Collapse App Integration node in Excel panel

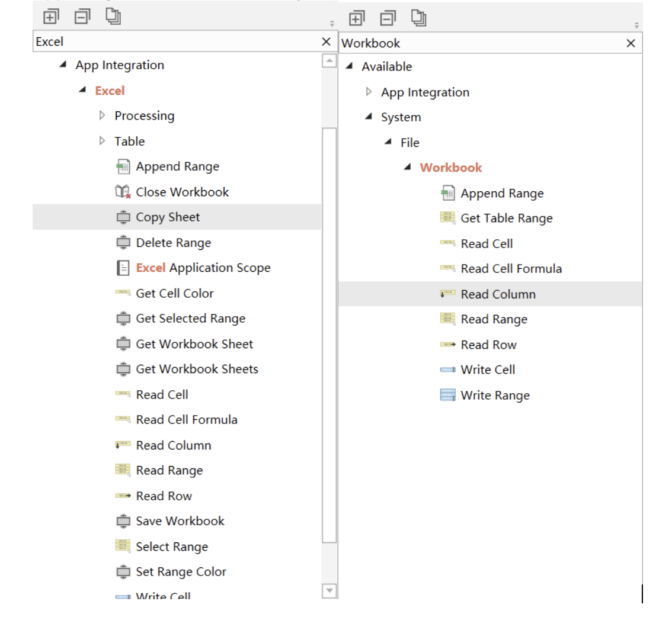[x=63, y=65]
